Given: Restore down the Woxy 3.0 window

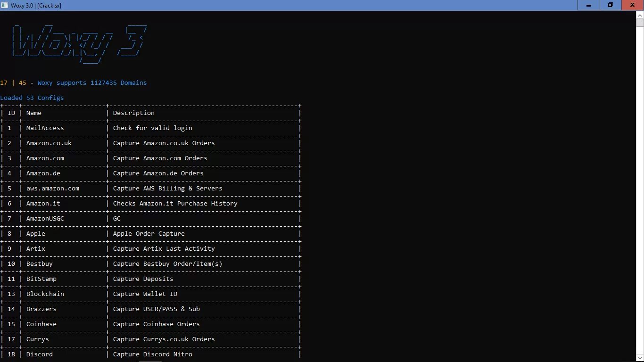Looking at the screenshot, I should point(611,5).
